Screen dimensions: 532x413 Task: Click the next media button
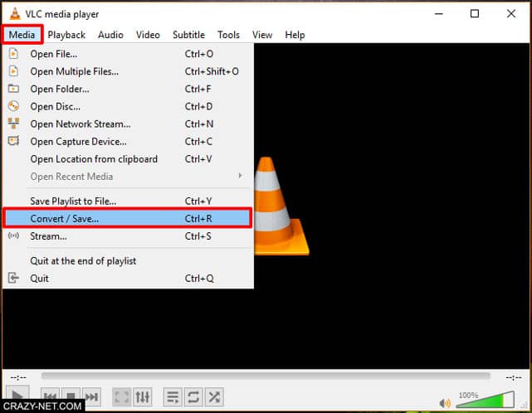tap(91, 396)
